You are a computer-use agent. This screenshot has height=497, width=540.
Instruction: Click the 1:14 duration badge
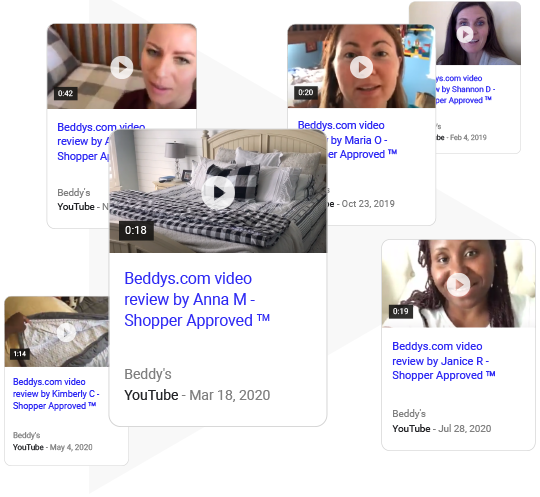[20, 354]
